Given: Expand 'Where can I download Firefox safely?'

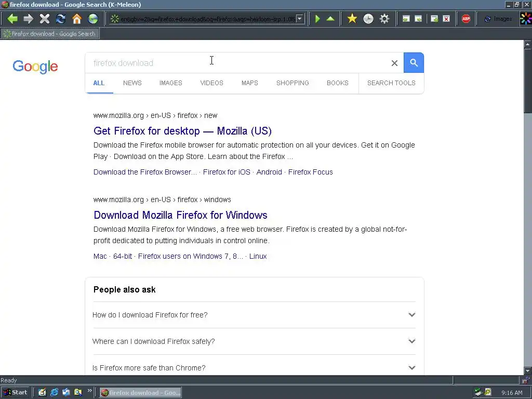Looking at the screenshot, I should [x=254, y=341].
